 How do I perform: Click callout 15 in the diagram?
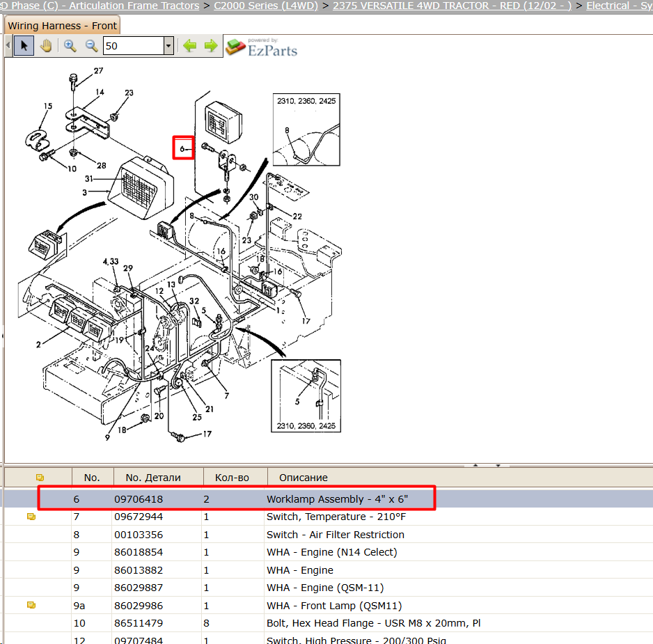pos(48,106)
